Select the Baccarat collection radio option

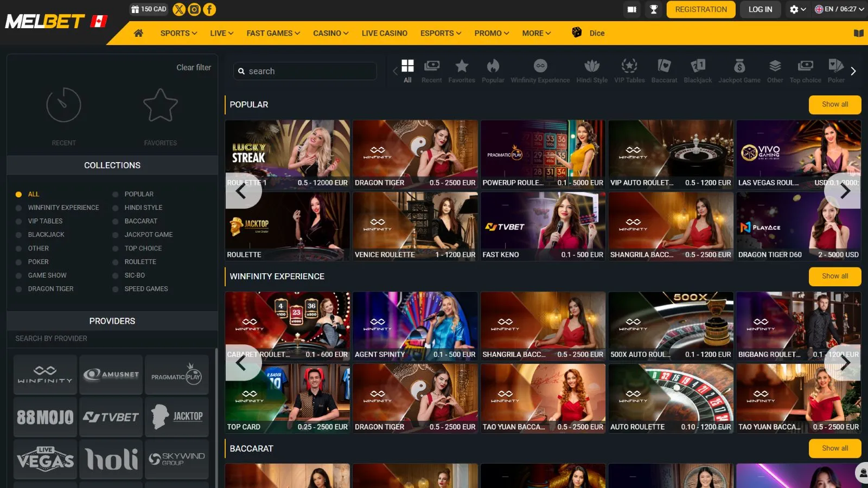tap(116, 221)
